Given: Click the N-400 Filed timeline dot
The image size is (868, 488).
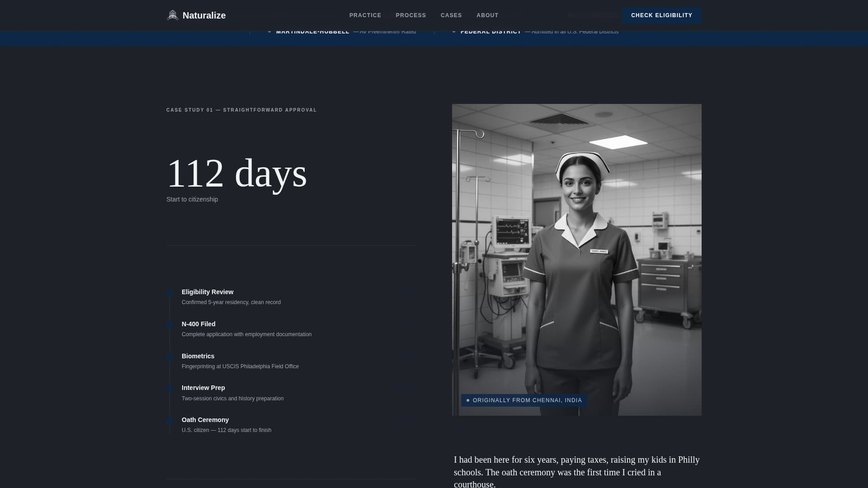Looking at the screenshot, I should coord(170,325).
